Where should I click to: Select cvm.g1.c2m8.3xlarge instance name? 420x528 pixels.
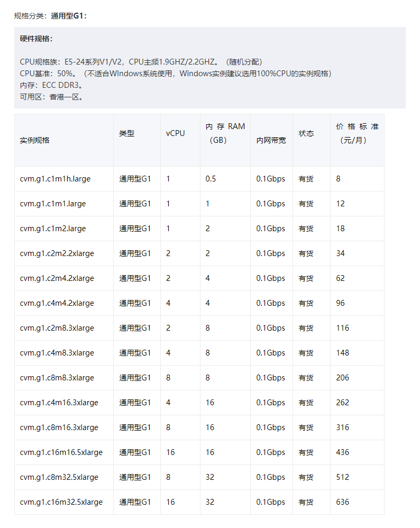pyautogui.click(x=57, y=329)
